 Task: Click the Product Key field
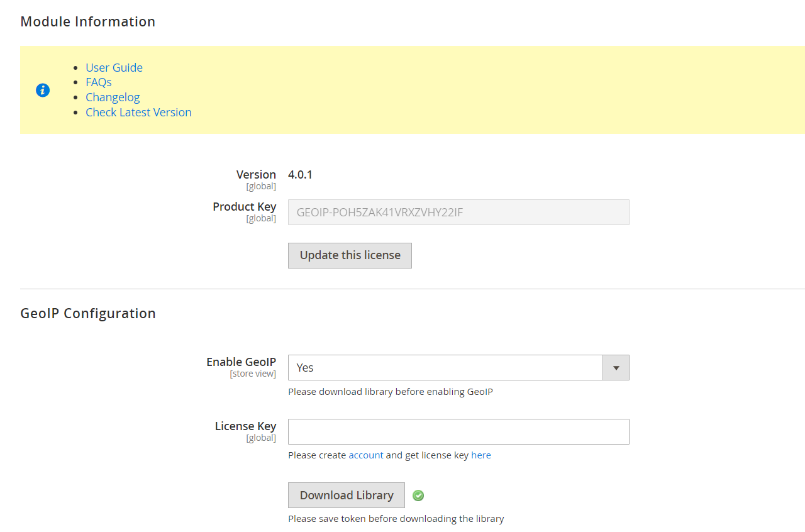[458, 213]
